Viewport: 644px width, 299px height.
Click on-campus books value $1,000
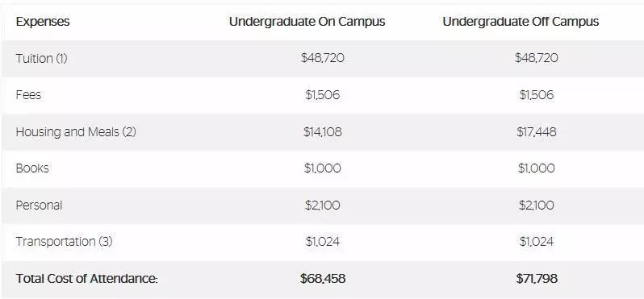click(323, 168)
